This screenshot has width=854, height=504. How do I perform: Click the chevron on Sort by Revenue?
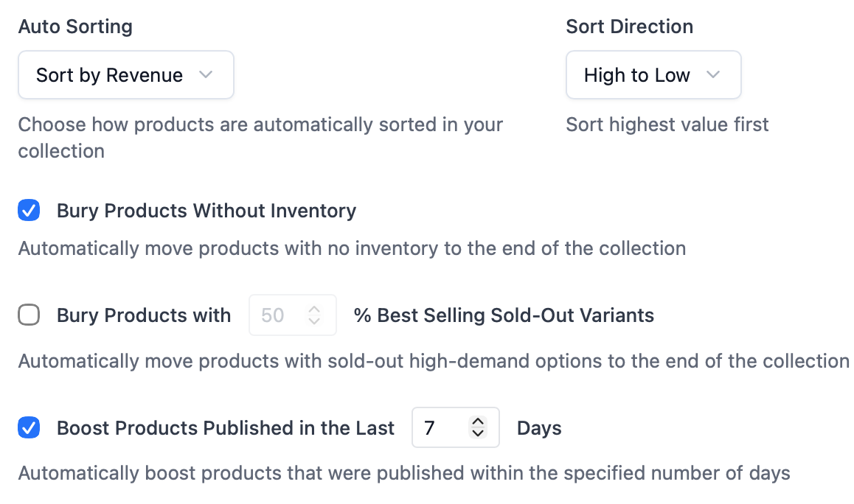[207, 74]
